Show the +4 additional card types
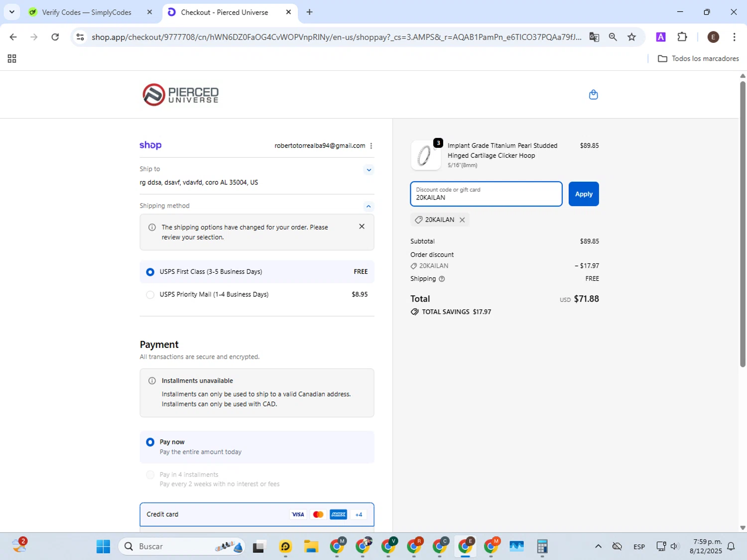The image size is (747, 560). pyautogui.click(x=359, y=514)
